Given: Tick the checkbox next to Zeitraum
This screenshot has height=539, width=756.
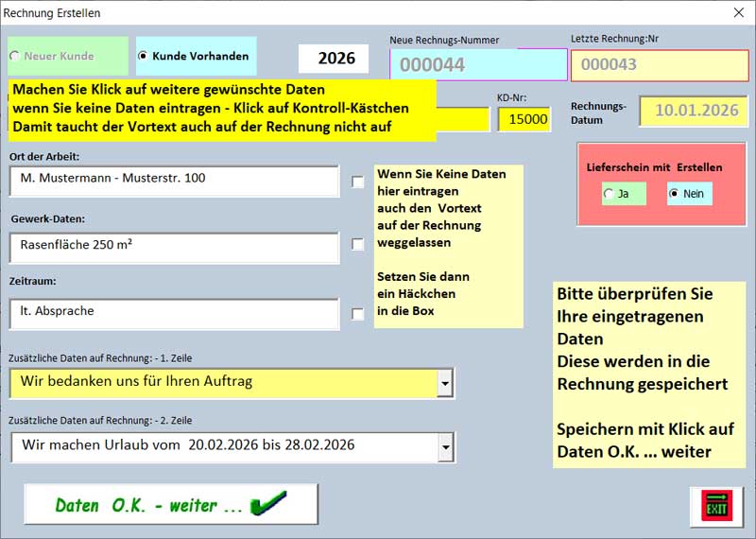Looking at the screenshot, I should pyautogui.click(x=358, y=314).
